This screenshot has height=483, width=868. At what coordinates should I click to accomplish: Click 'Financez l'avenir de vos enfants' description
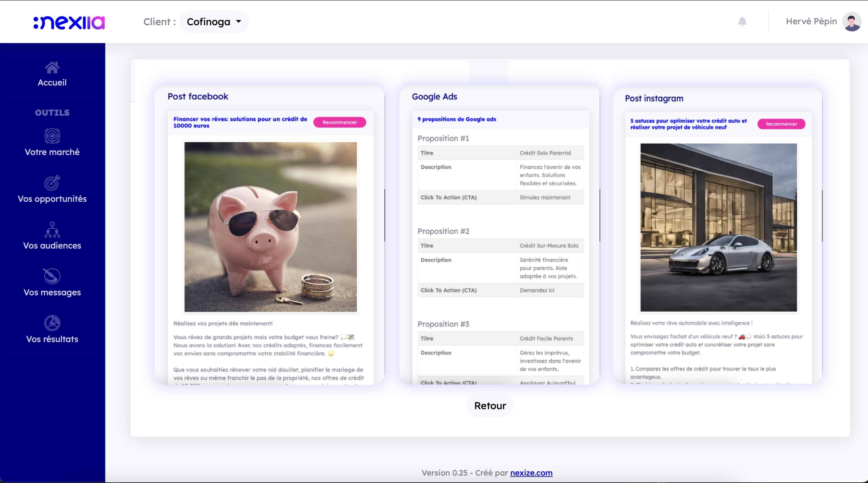click(550, 175)
